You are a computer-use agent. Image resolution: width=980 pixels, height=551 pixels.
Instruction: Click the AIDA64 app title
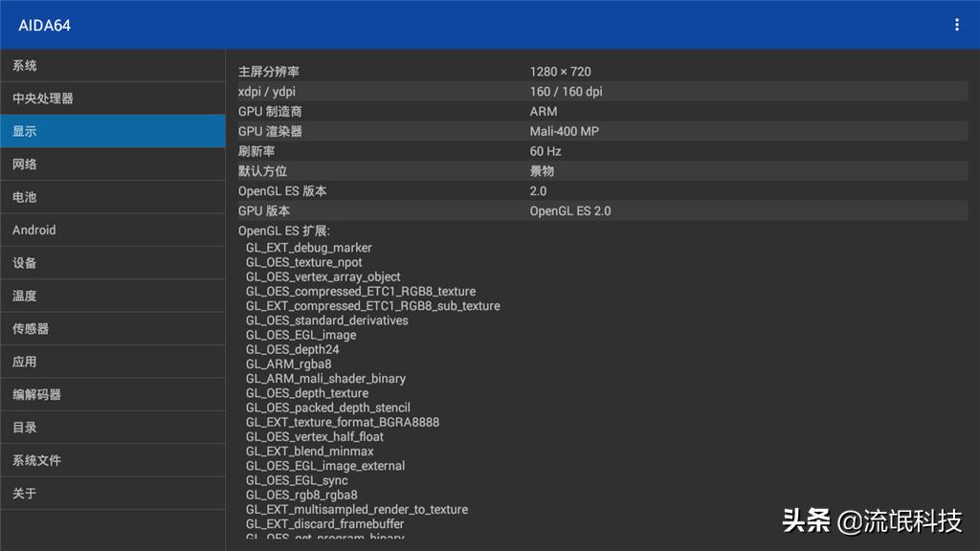tap(44, 24)
